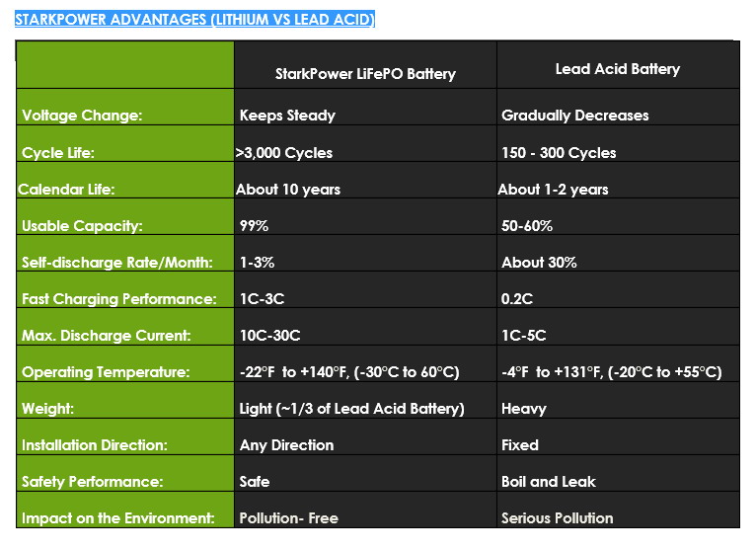Click the About 10 years cell
The height and width of the screenshot is (550, 756).
coord(288,190)
